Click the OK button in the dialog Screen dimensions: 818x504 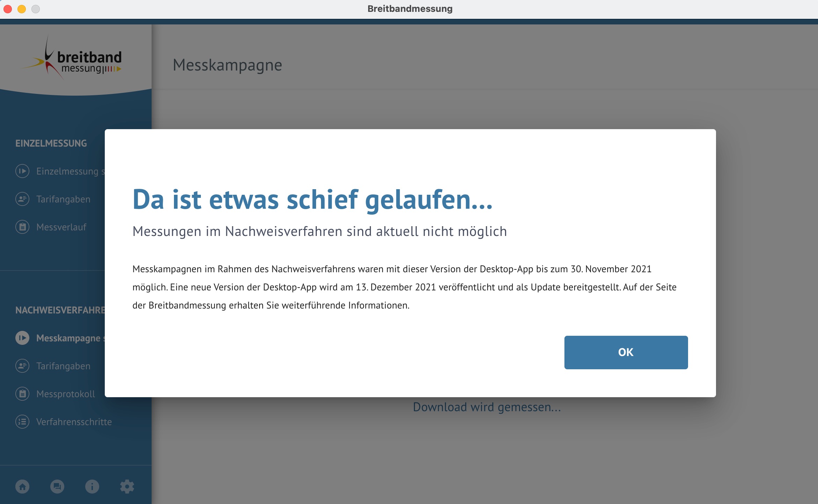(626, 352)
